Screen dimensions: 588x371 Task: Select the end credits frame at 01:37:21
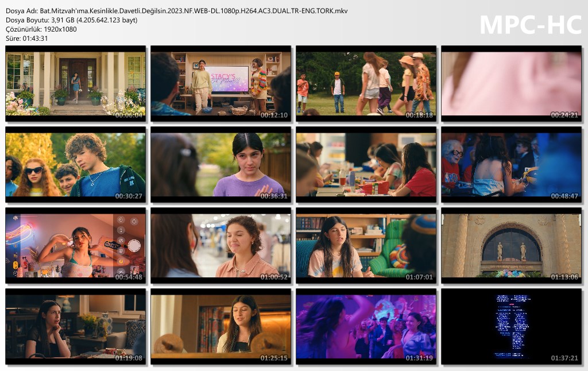(x=511, y=327)
